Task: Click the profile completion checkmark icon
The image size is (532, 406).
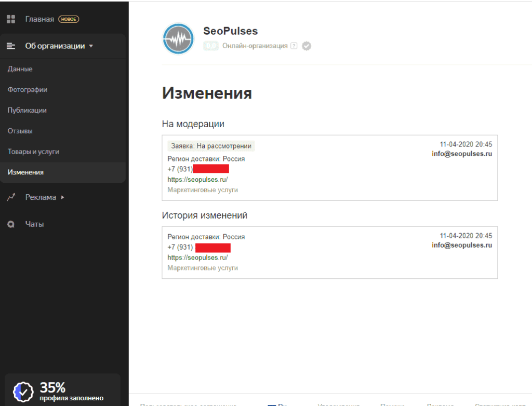Action: click(x=23, y=392)
